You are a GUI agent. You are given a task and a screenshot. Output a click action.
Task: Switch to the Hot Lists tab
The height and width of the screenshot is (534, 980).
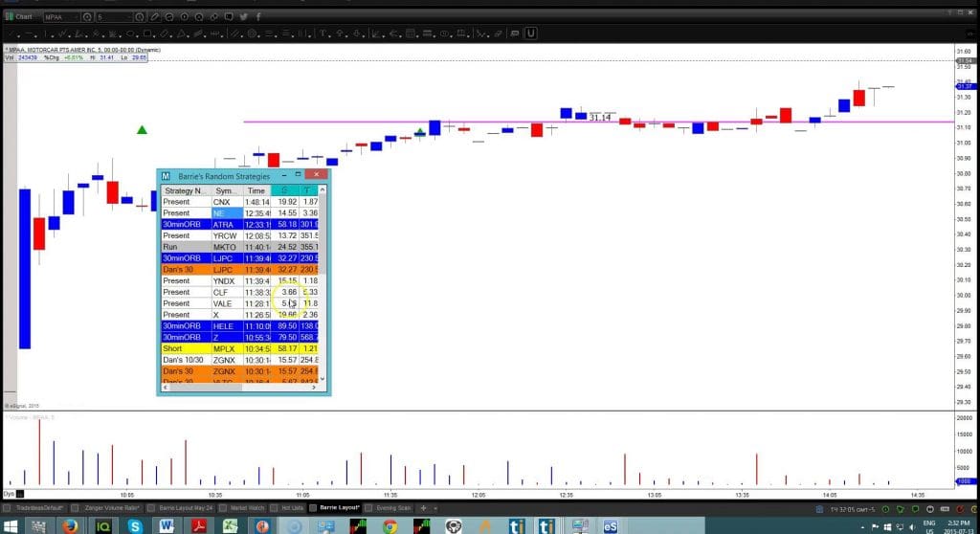coord(292,508)
